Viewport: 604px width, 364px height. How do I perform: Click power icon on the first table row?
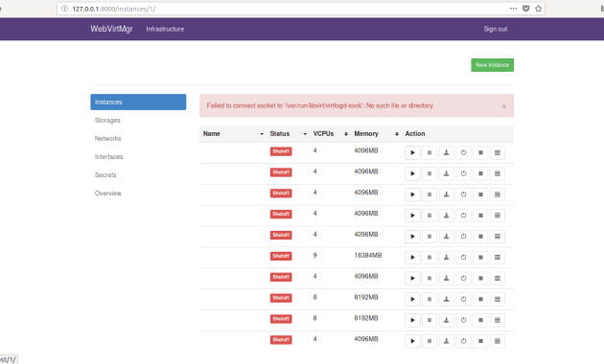point(463,152)
